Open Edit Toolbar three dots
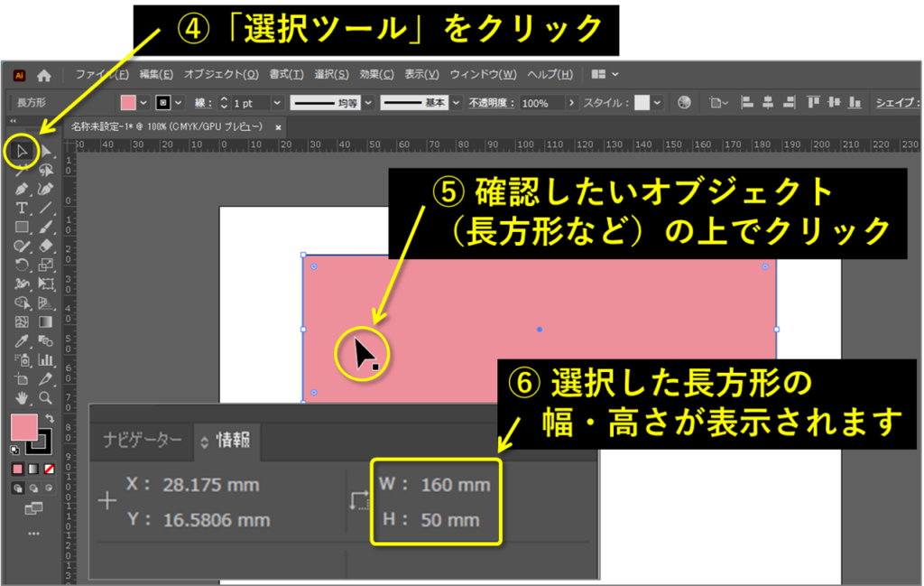The image size is (924, 586). tap(33, 534)
